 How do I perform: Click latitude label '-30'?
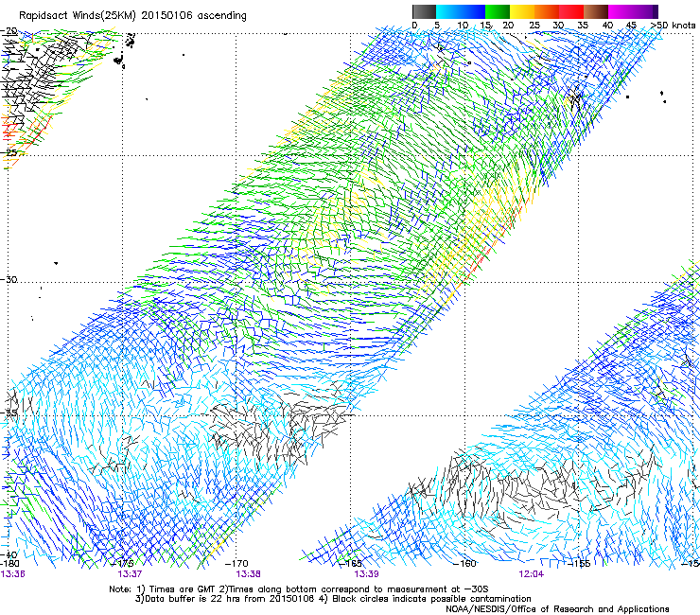click(x=9, y=279)
